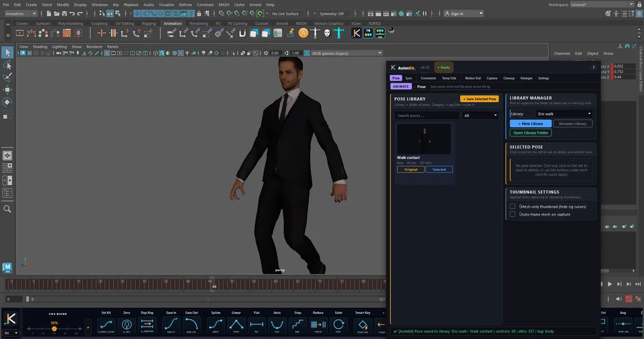Open the Eric walk library dropdown

[564, 114]
